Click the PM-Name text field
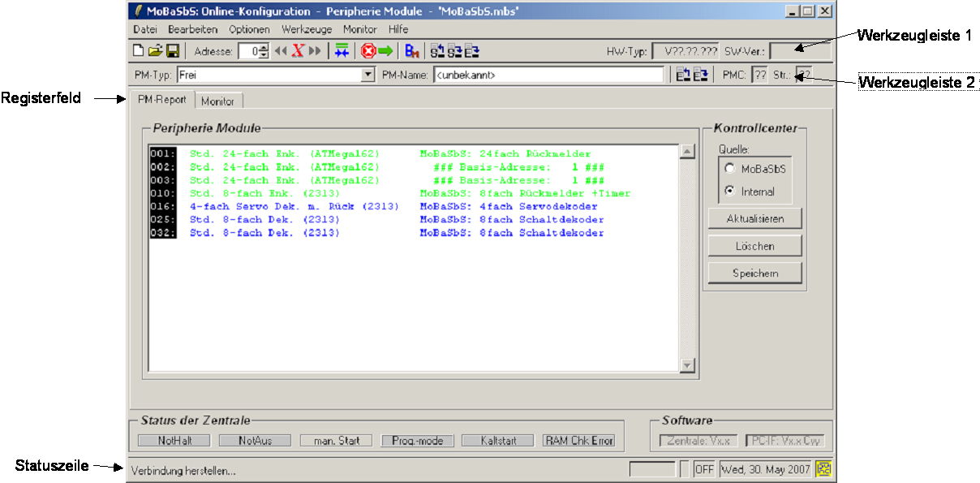Viewport: 980px width, 483px height. pyautogui.click(x=548, y=75)
